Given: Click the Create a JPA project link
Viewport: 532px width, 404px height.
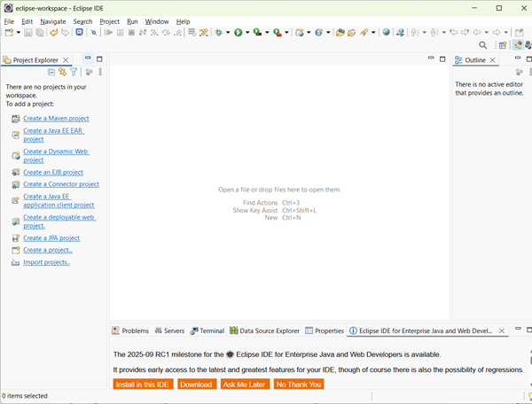Looking at the screenshot, I should click(x=51, y=238).
